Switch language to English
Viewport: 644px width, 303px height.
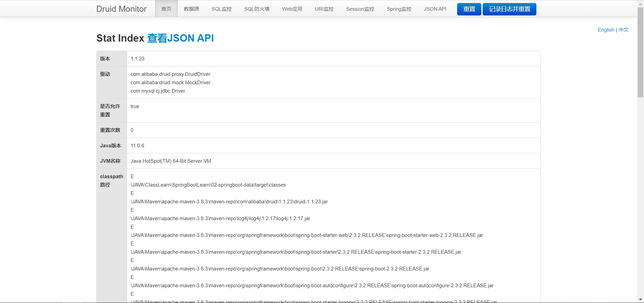[606, 30]
